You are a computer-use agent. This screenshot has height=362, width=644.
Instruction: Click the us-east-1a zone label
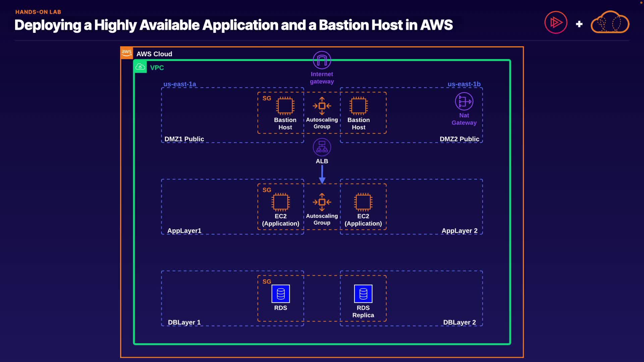[x=179, y=84]
